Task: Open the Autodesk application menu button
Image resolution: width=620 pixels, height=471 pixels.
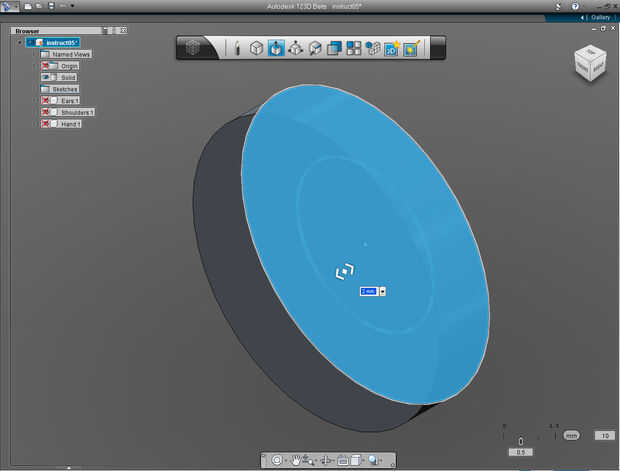Action: [9, 6]
